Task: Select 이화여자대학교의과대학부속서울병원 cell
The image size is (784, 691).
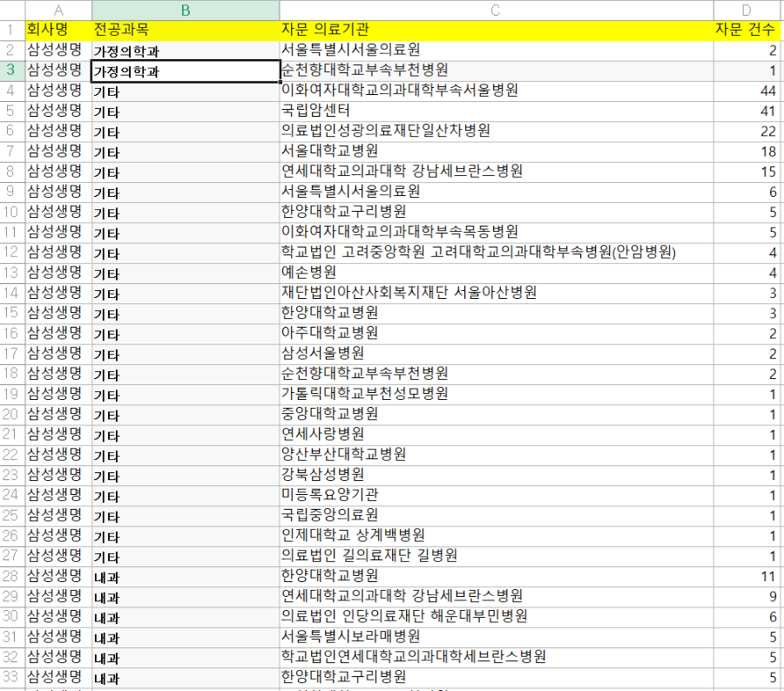Action: (496, 91)
